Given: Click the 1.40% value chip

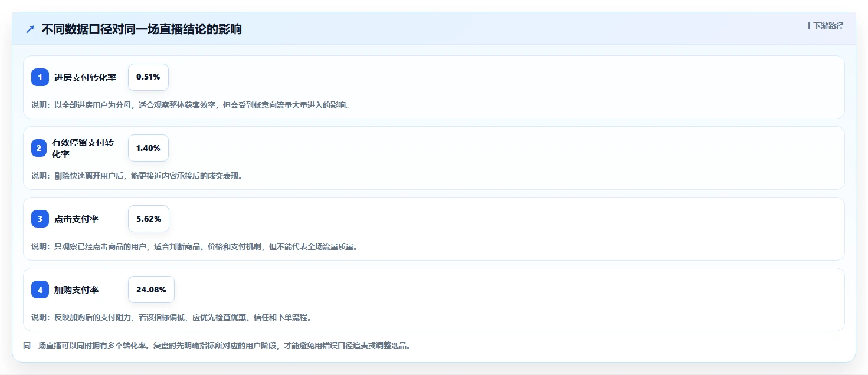Looking at the screenshot, I should [x=148, y=148].
